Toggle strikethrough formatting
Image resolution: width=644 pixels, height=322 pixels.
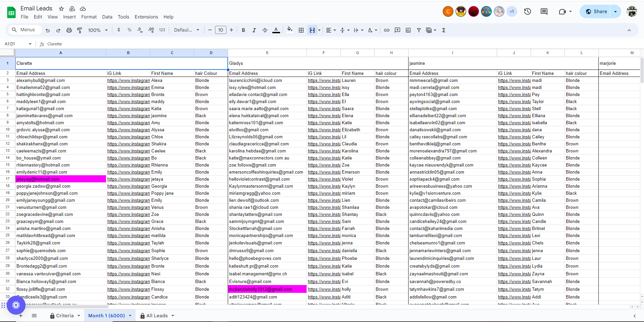[265, 30]
